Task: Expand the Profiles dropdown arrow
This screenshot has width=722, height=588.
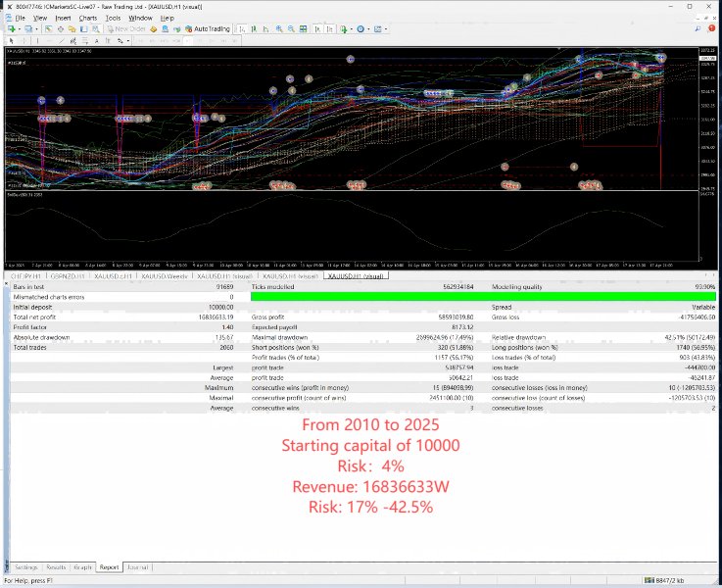Action: (x=37, y=29)
